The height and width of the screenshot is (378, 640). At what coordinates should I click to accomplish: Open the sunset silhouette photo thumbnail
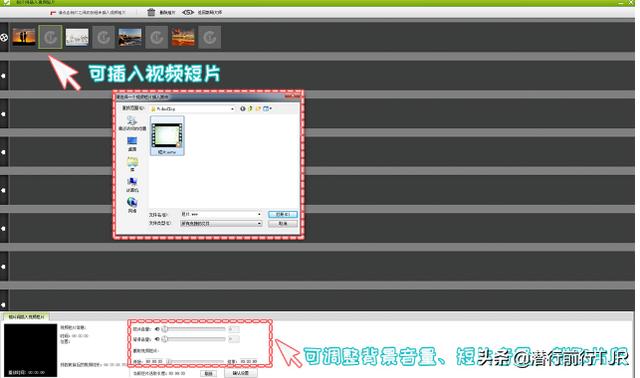click(x=24, y=37)
